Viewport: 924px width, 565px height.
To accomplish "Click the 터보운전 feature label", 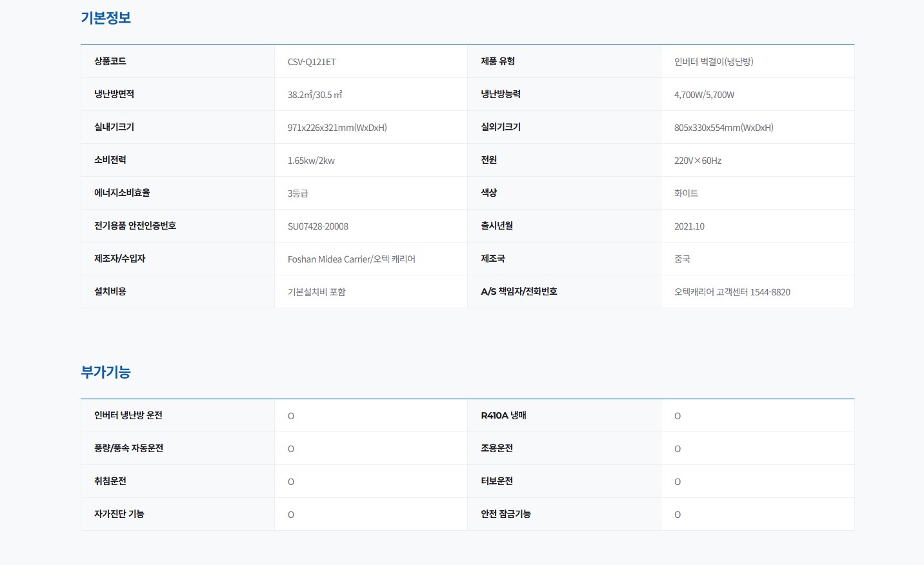I will pos(497,481).
